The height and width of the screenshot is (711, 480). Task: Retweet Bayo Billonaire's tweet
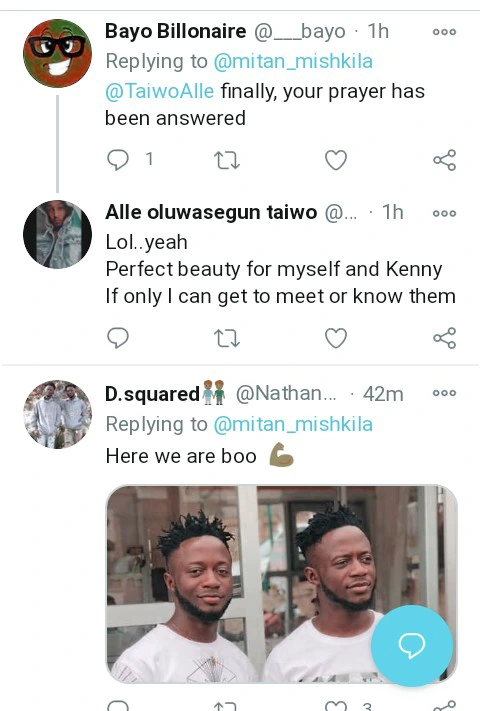point(226,160)
